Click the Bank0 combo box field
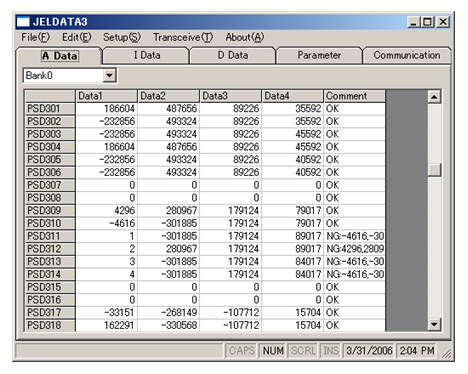Viewport: 468px width, 374px height. click(70, 76)
